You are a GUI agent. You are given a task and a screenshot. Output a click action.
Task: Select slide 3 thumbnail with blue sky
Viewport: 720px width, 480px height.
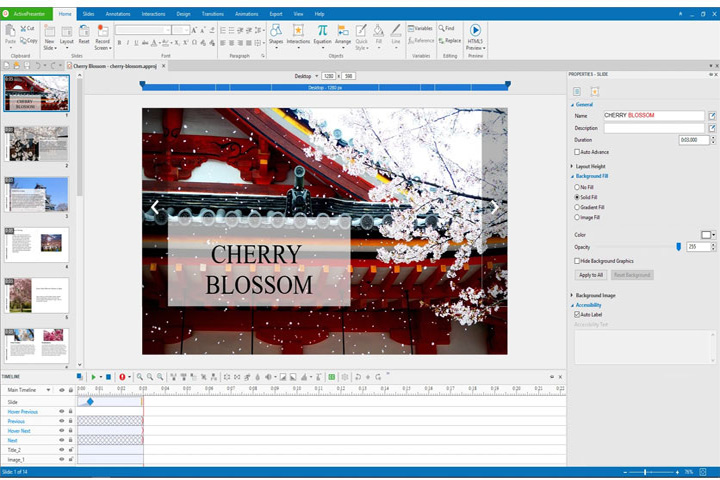[x=37, y=194]
